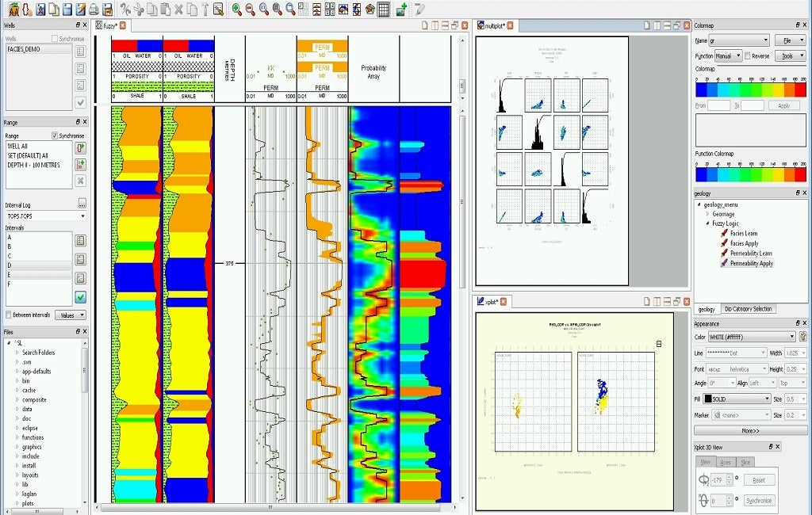Check the Between intervals checkbox

[9, 315]
